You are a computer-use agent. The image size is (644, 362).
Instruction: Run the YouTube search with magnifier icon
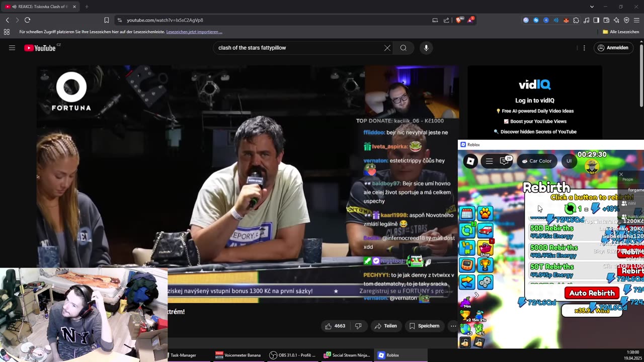pyautogui.click(x=404, y=48)
